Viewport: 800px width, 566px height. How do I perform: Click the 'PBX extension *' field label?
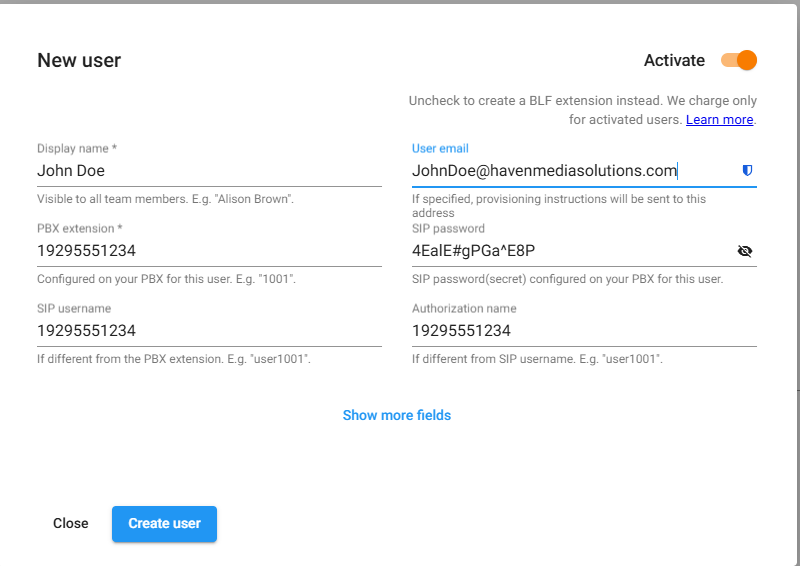coord(80,228)
